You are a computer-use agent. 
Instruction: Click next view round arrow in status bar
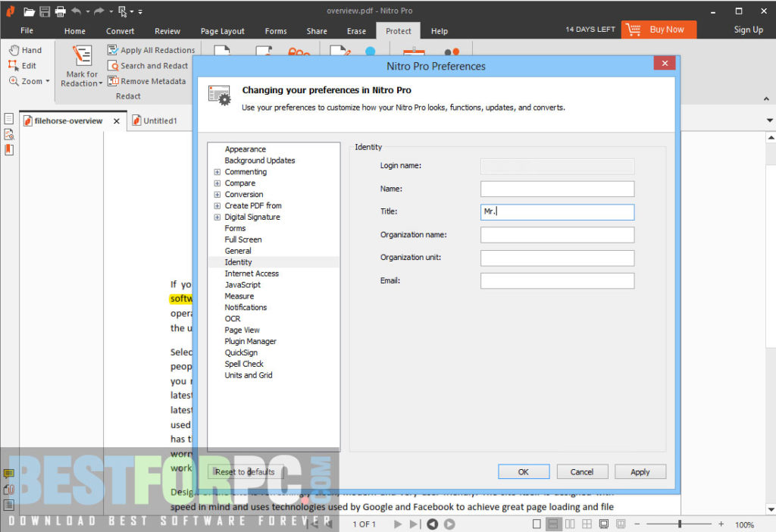[x=449, y=524]
